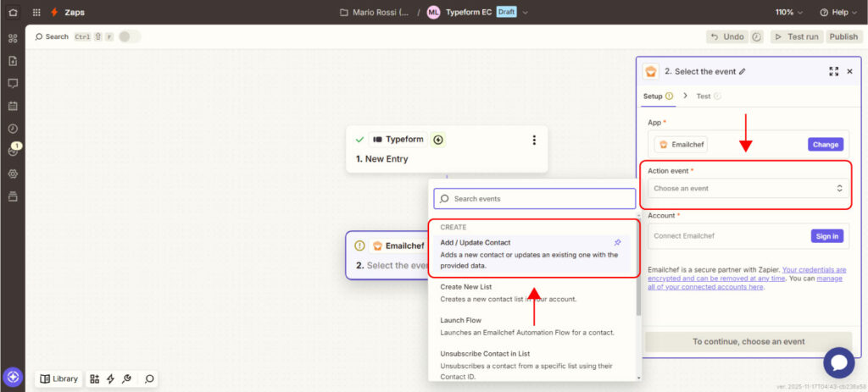The image size is (868, 392).
Task: Toggle the switch beside Search
Action: 130,36
